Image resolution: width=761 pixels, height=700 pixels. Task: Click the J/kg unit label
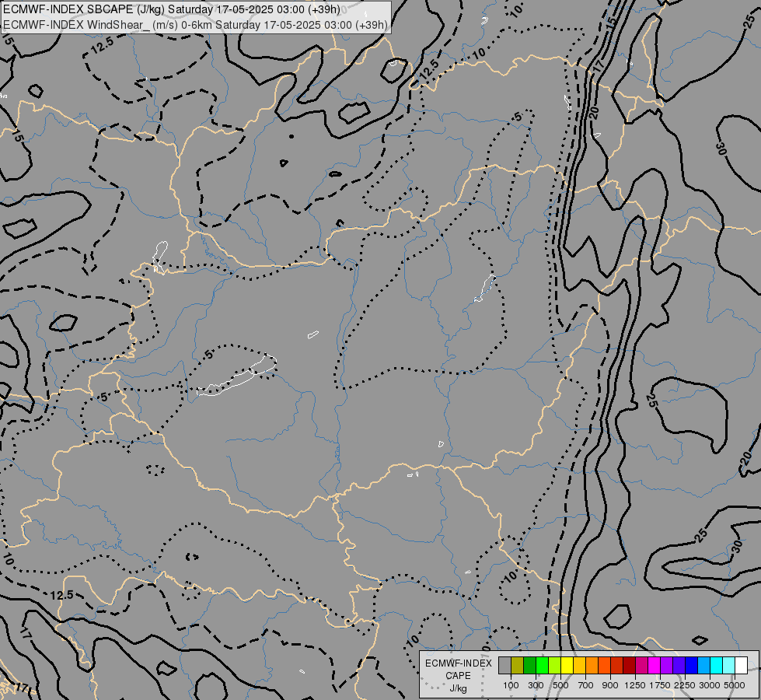coord(458,688)
